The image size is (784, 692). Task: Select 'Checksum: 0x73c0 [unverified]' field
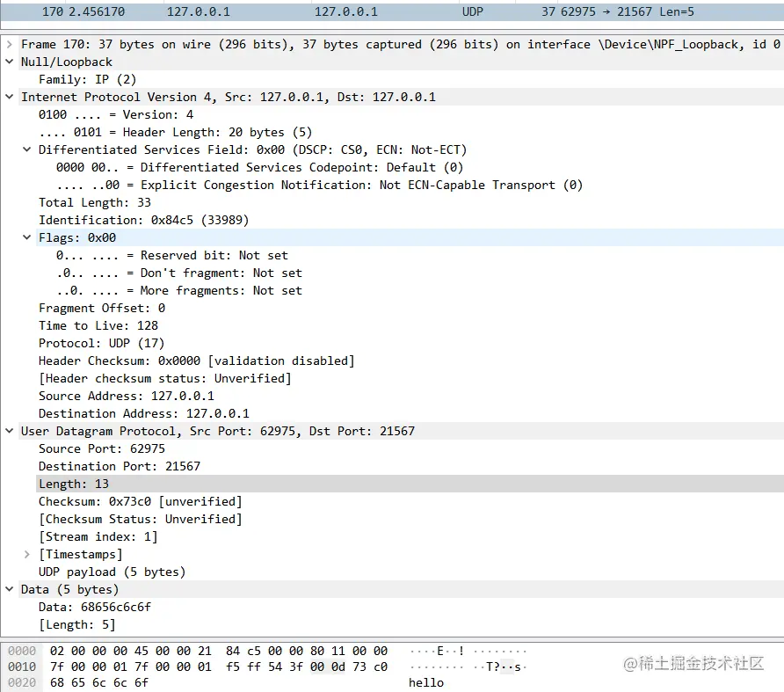(x=141, y=501)
